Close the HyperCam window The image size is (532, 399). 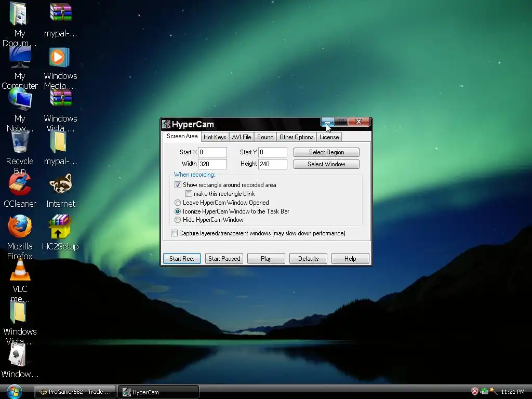pyautogui.click(x=358, y=122)
